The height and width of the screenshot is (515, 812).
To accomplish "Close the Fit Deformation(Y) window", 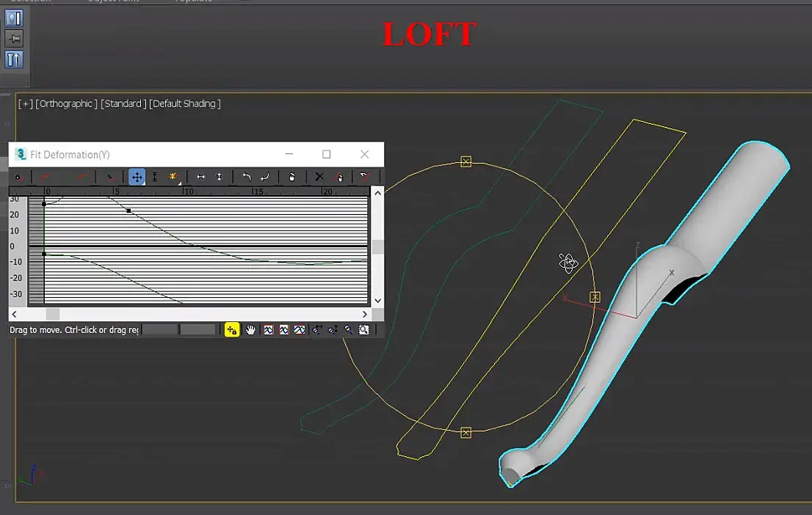I will [365, 154].
